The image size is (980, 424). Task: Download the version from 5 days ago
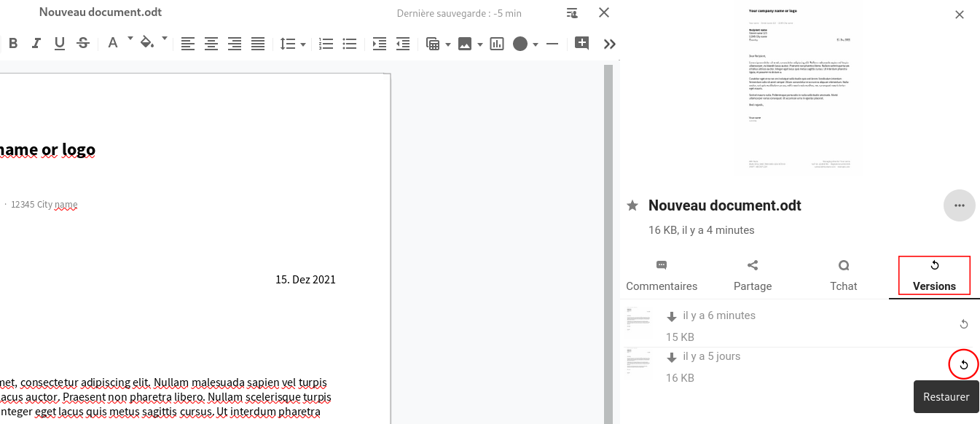[x=672, y=358]
